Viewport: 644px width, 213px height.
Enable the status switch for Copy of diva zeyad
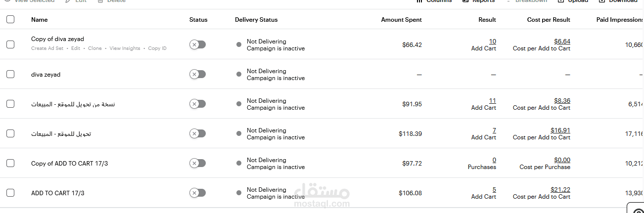[197, 44]
